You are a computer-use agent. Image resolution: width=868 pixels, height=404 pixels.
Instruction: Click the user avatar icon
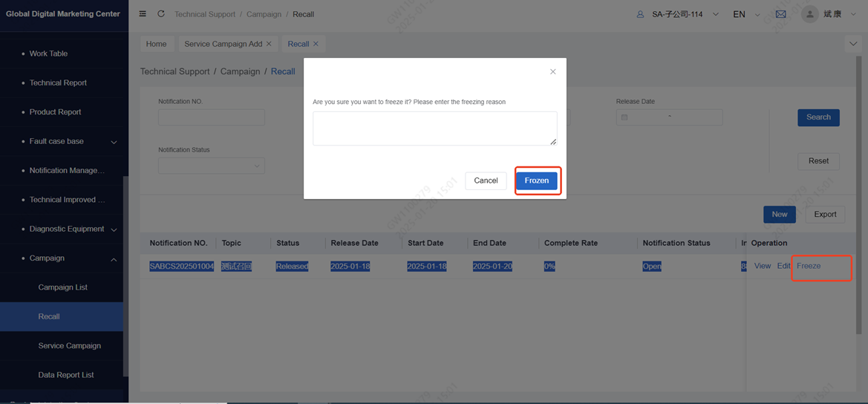pyautogui.click(x=809, y=14)
